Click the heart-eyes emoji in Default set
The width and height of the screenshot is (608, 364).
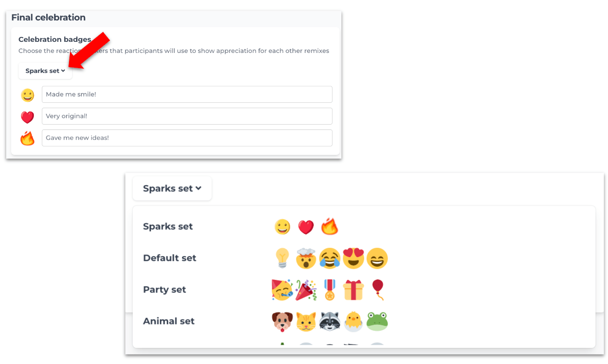(x=353, y=258)
